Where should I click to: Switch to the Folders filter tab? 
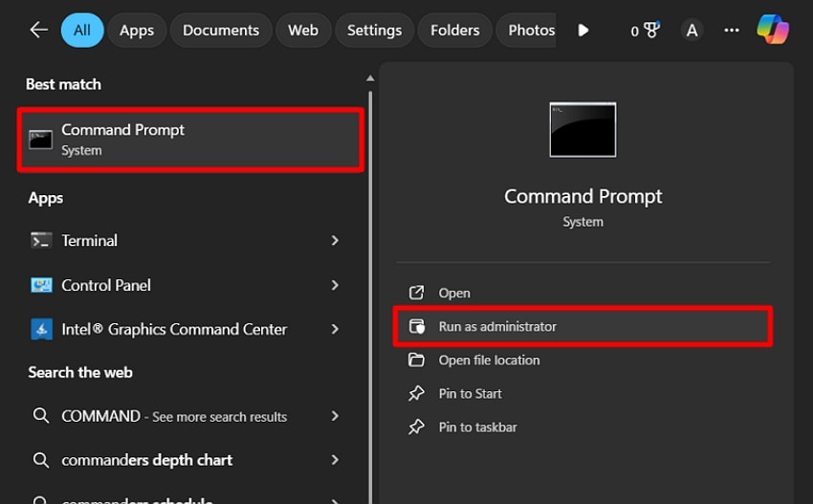pyautogui.click(x=454, y=30)
